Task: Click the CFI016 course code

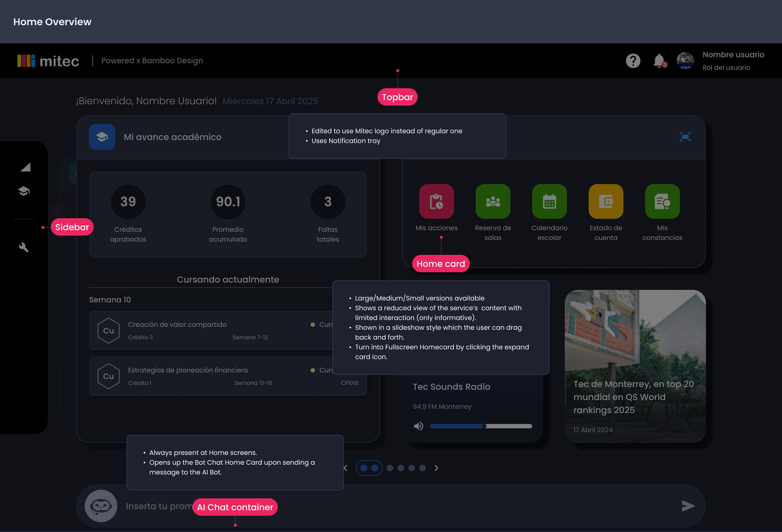Action: tap(349, 383)
